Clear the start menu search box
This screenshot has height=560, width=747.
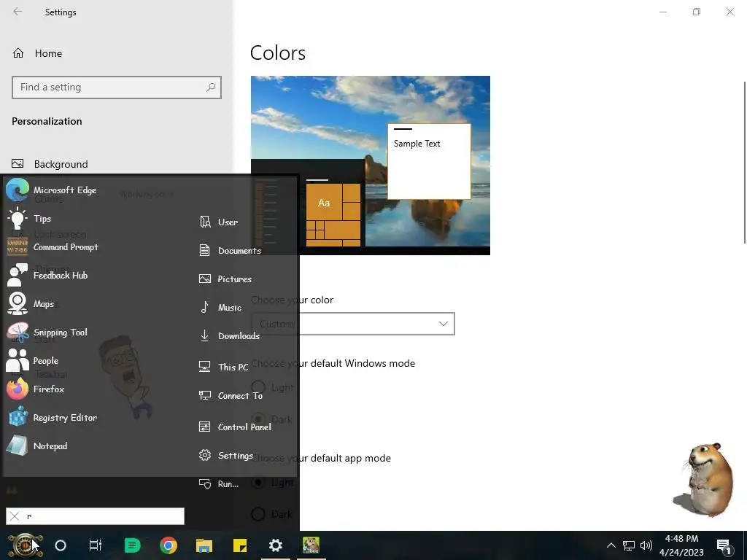pyautogui.click(x=15, y=516)
